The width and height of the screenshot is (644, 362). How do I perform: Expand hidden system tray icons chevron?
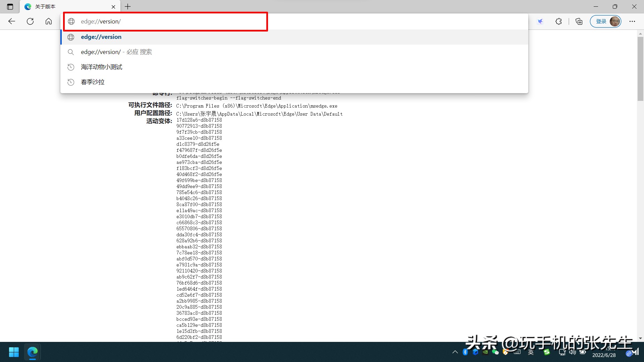coord(455,352)
